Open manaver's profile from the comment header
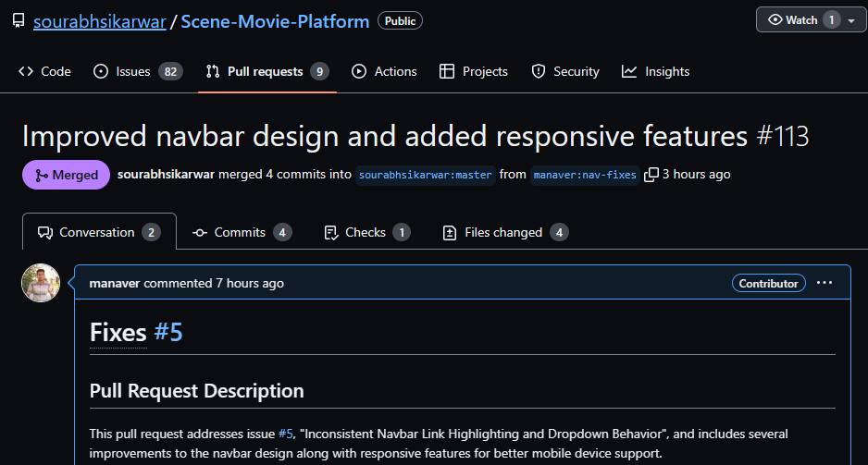868x465 pixels. [x=115, y=283]
